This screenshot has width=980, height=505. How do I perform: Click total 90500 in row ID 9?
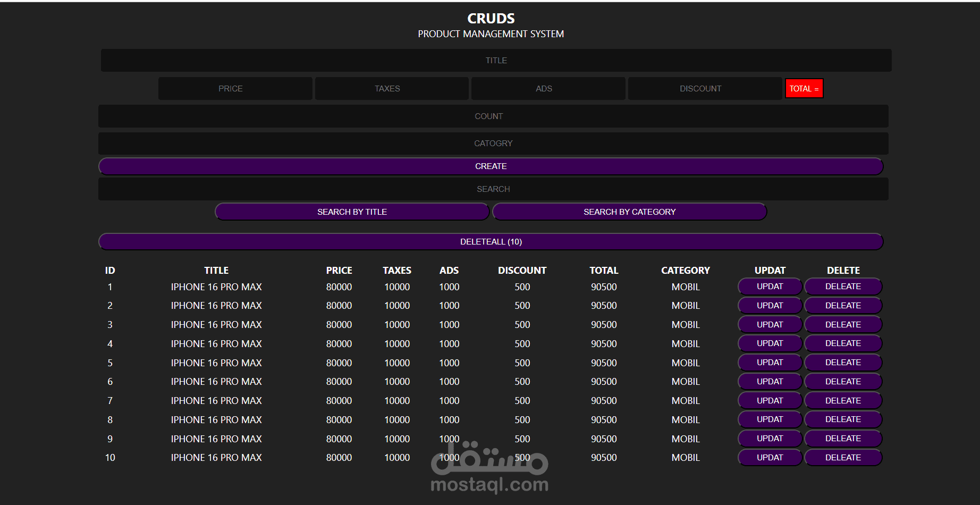604,439
